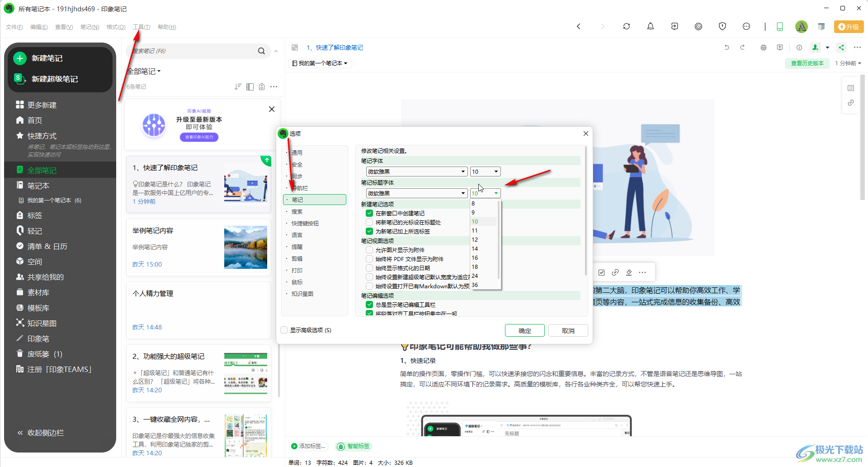Open the 我的第一个笔记本 notebook dropdown
868x467 pixels.
tap(320, 63)
